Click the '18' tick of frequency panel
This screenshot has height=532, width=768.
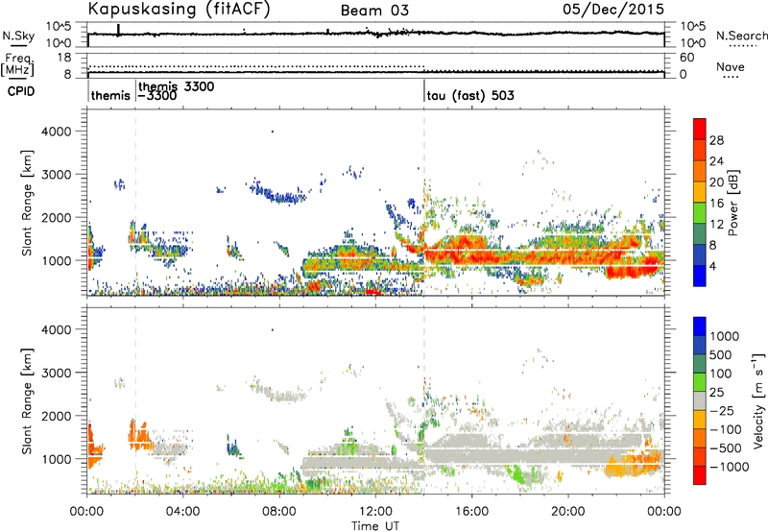(64, 58)
